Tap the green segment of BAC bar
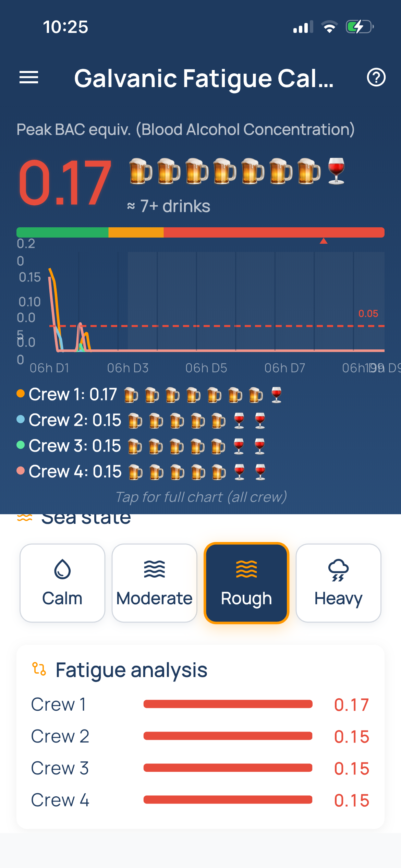 (62, 232)
